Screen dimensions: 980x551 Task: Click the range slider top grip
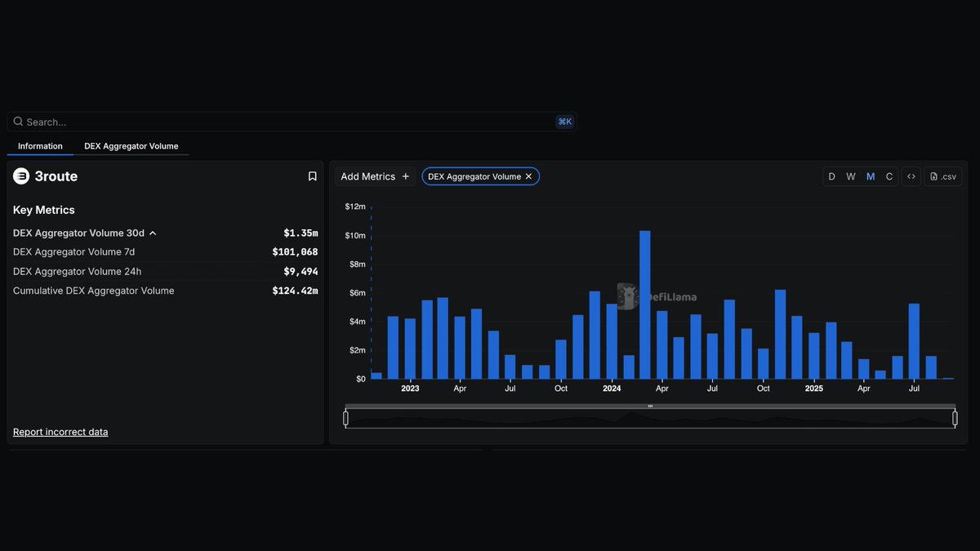pyautogui.click(x=650, y=406)
